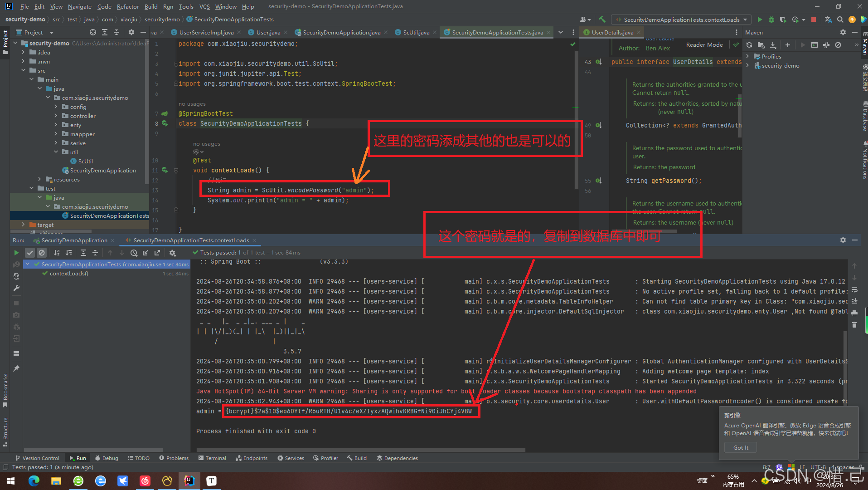The height and width of the screenshot is (490, 868).
Task: Run the contextLoads configuration from top toolbar
Action: click(x=760, y=20)
